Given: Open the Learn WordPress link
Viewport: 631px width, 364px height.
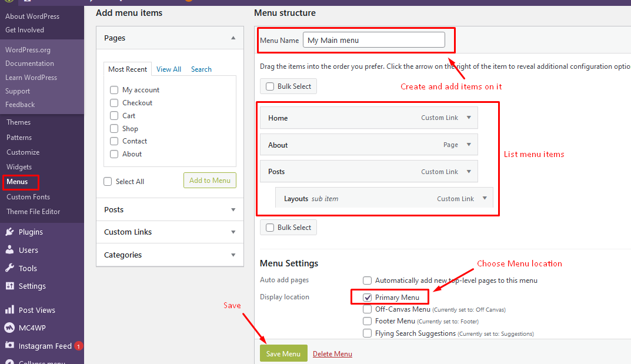Looking at the screenshot, I should tap(31, 78).
